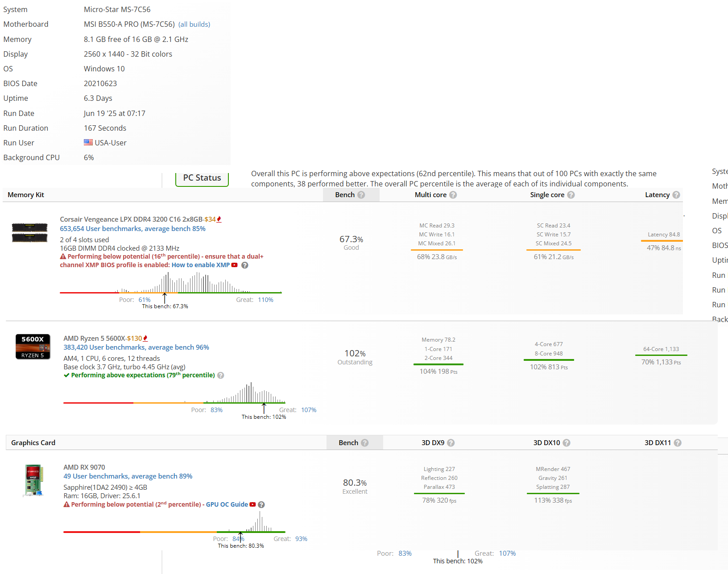Click the bottom Great 107% value
The height and width of the screenshot is (574, 728).
pyautogui.click(x=507, y=553)
